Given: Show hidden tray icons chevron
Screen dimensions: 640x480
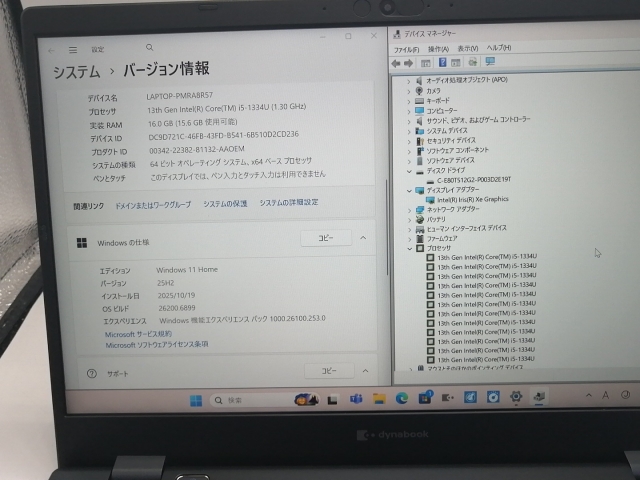Looking at the screenshot, I should [588, 395].
